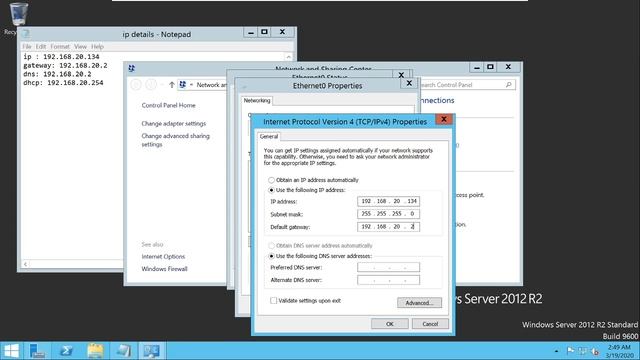
Task: Open the Windows Start button
Action: [x=11, y=351]
